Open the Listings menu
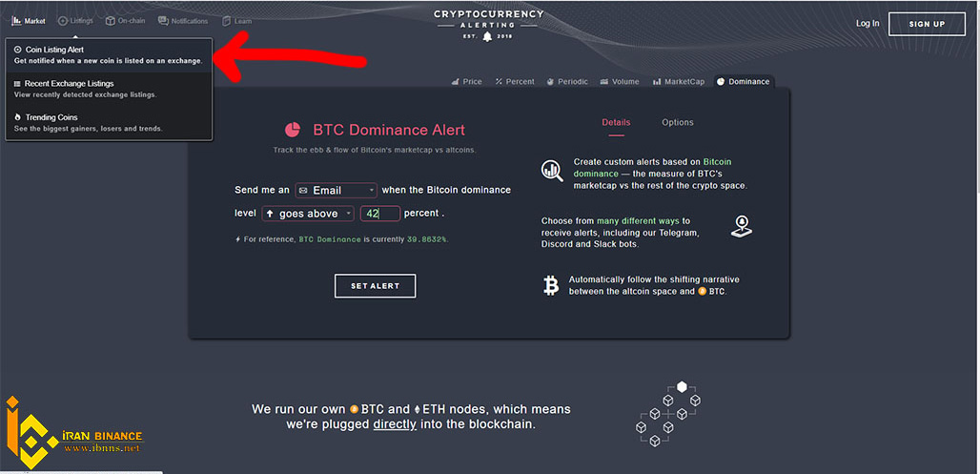Viewport: 980px width, 474px height. (75, 21)
